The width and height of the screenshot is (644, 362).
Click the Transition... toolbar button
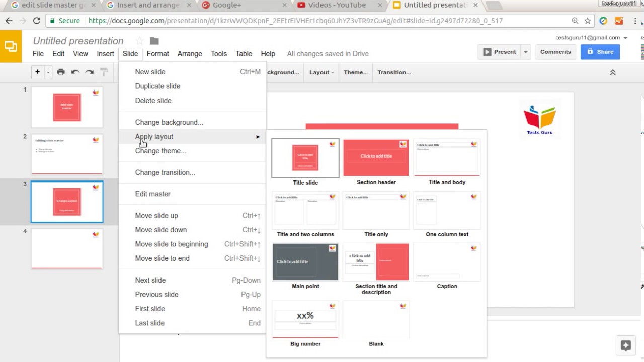point(394,72)
